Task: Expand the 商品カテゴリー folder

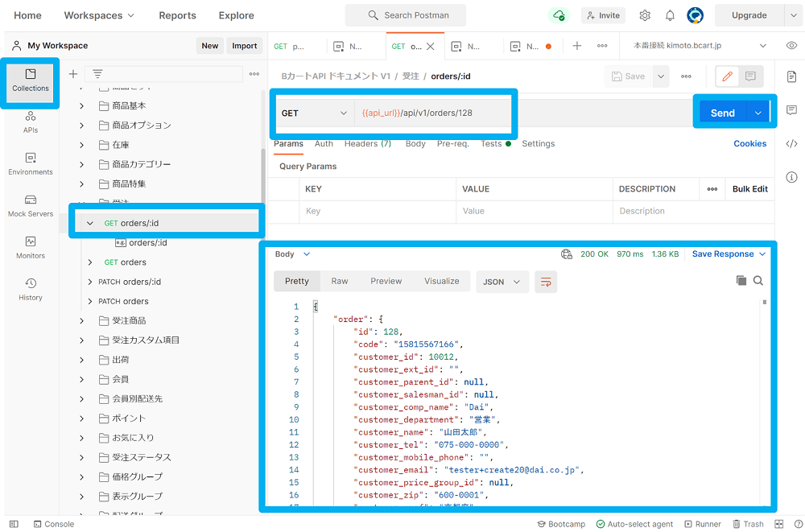Action: pos(81,164)
